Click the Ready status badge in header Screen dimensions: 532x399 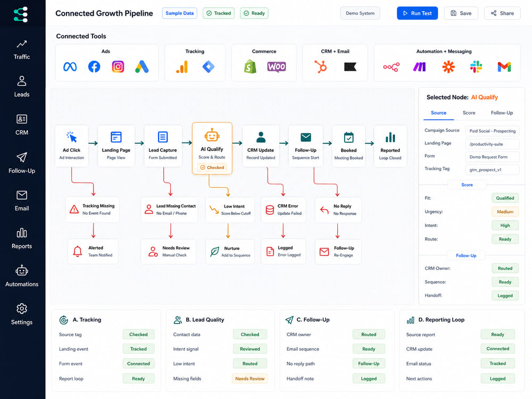pos(254,13)
